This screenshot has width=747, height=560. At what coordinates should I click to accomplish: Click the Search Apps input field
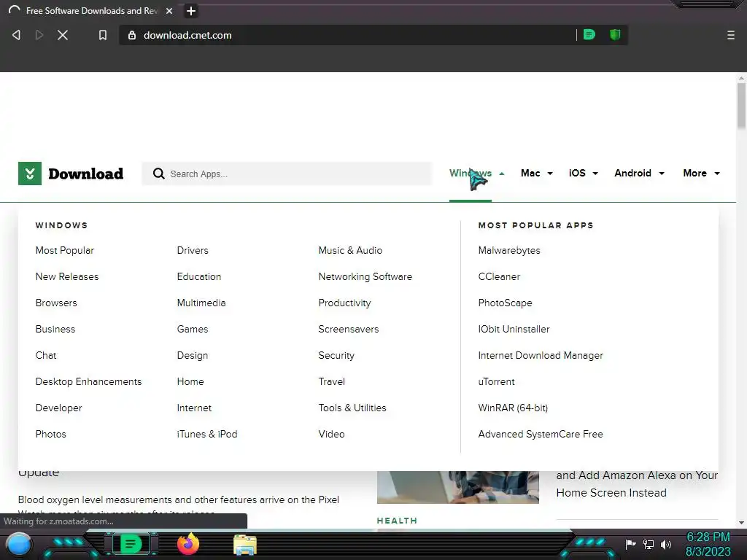pyautogui.click(x=287, y=174)
